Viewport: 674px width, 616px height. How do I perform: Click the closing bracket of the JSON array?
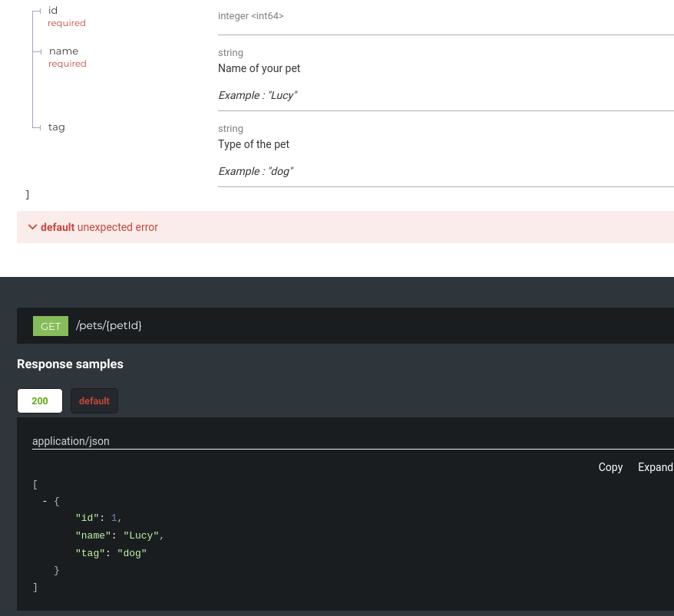tap(35, 587)
